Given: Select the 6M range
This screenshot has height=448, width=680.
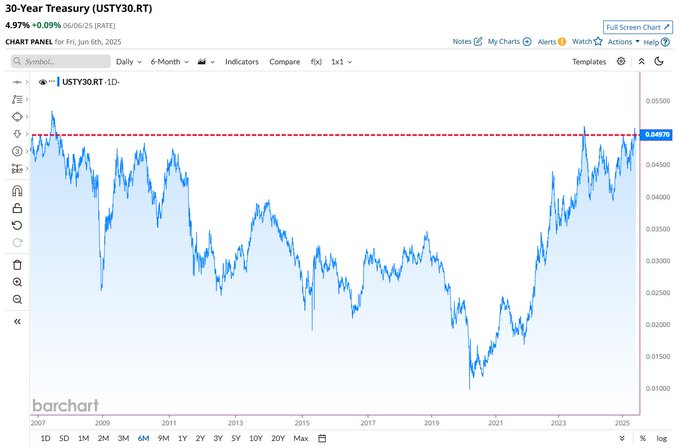Looking at the screenshot, I should coord(143,438).
